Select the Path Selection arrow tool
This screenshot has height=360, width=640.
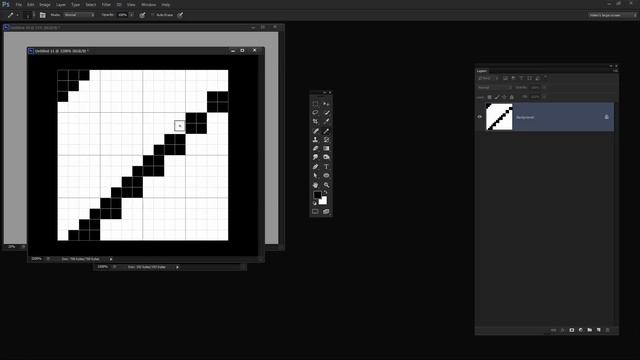point(315,176)
